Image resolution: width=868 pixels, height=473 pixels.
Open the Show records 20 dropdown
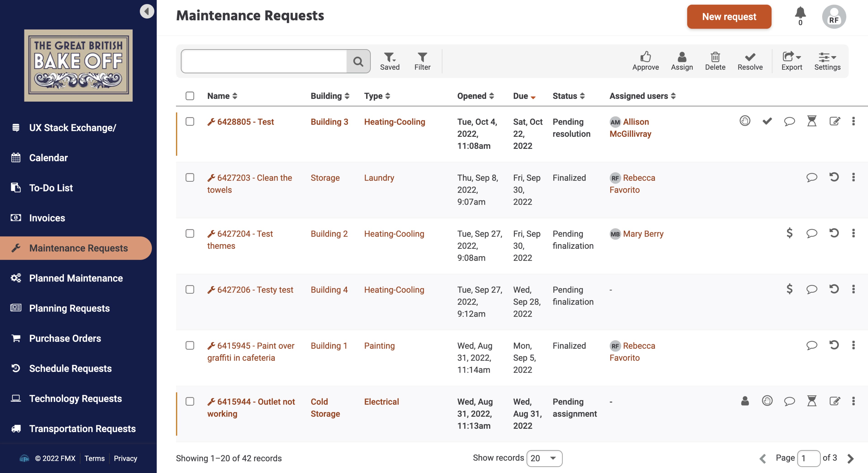[x=544, y=458]
